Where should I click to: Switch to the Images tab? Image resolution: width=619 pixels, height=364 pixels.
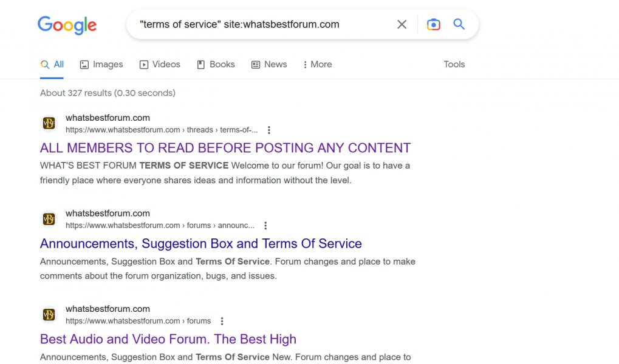click(101, 64)
